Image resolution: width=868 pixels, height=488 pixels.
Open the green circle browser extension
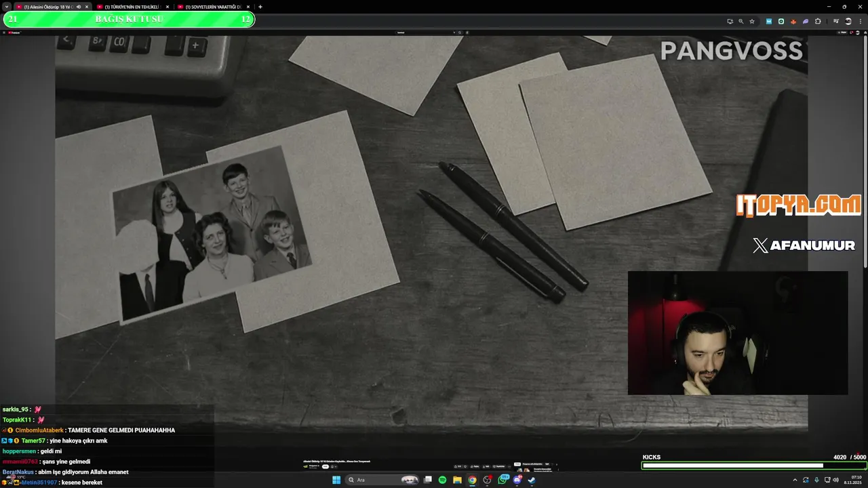pyautogui.click(x=781, y=21)
